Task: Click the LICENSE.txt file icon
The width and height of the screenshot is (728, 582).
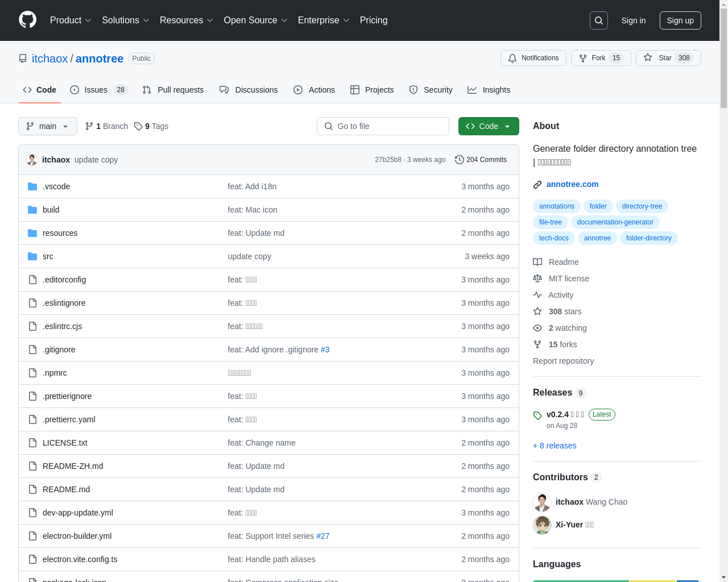Action: point(32,443)
